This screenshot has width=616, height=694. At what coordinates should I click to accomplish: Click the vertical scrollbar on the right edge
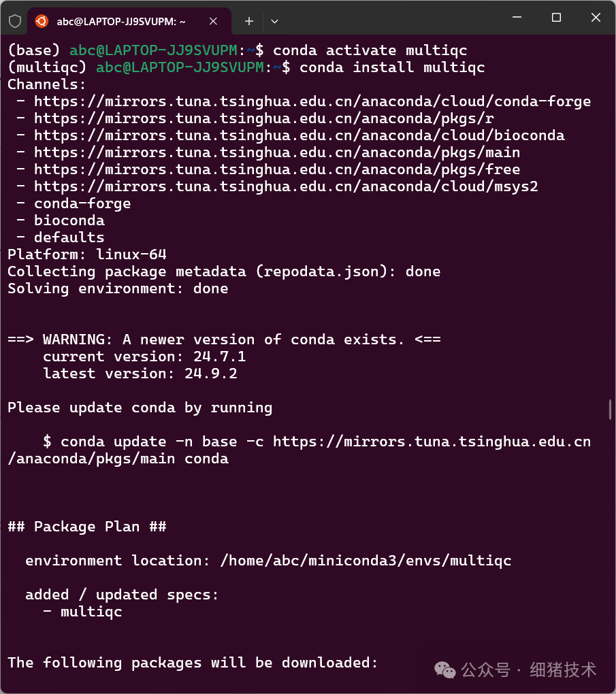click(x=611, y=408)
